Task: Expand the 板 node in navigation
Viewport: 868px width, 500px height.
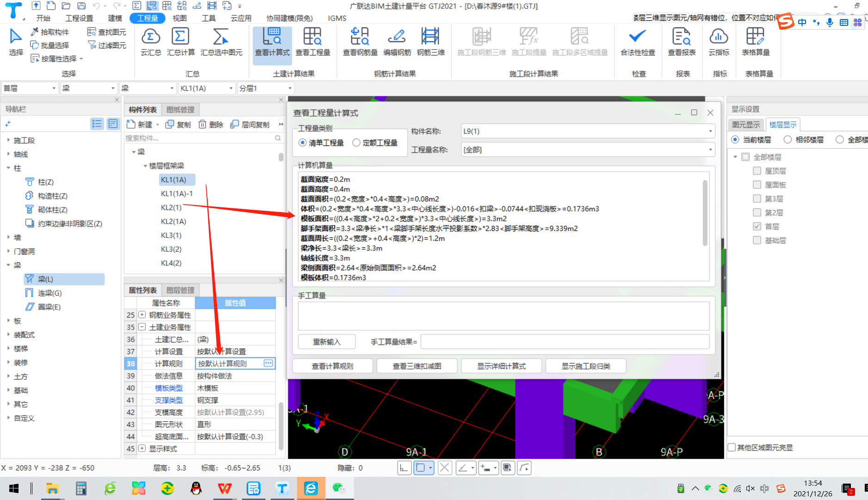Action: click(8, 321)
